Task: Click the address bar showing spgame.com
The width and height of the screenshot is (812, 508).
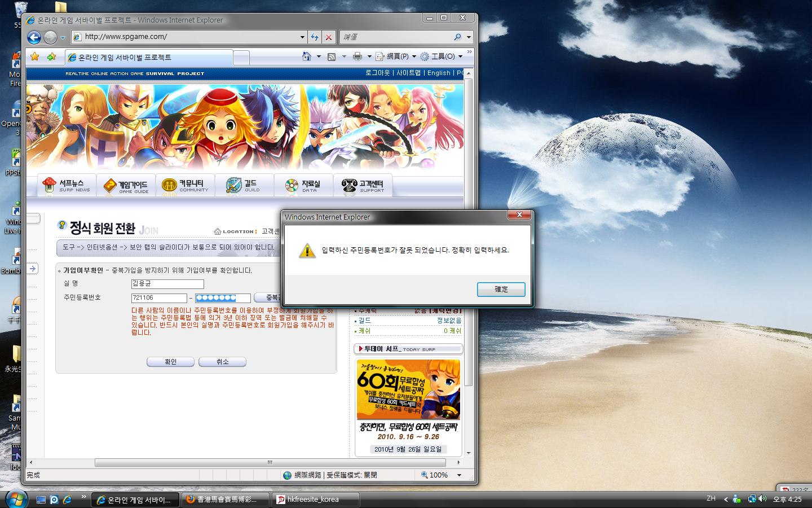Action: [x=190, y=37]
